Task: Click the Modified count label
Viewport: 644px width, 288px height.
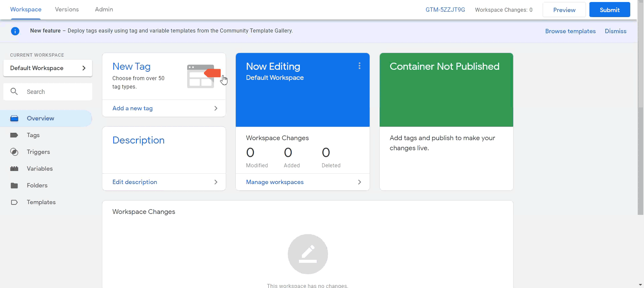Action: click(x=257, y=165)
